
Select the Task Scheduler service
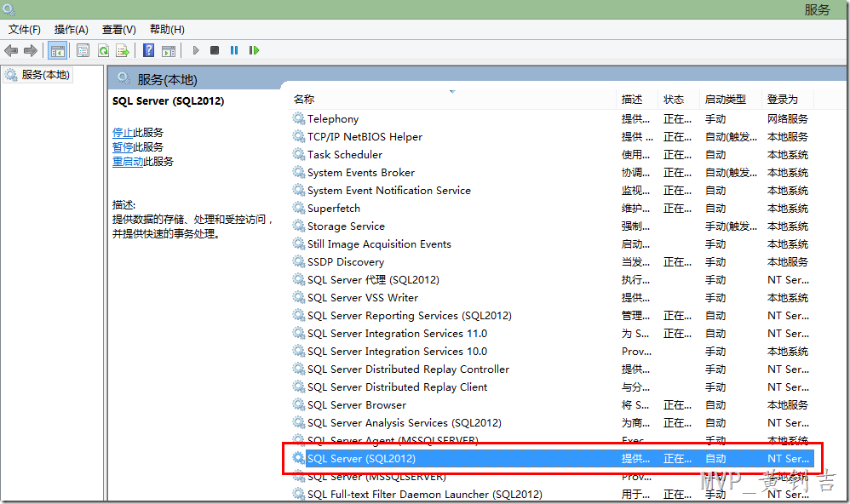[x=552, y=154]
